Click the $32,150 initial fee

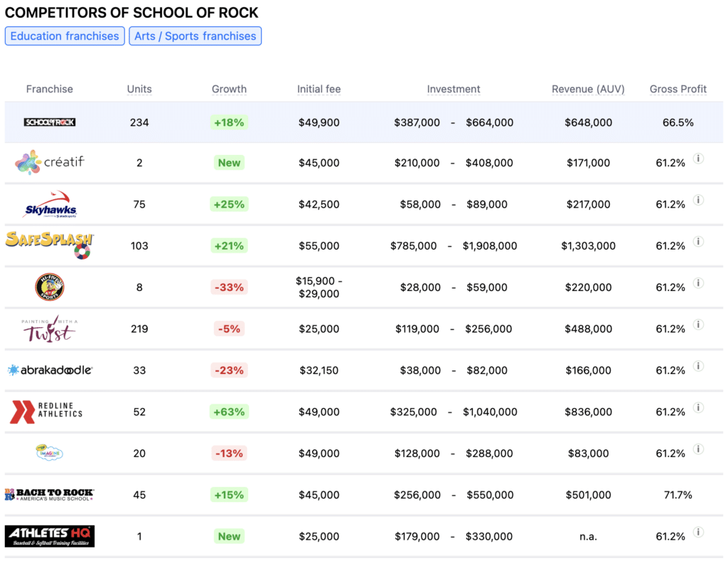coord(319,370)
